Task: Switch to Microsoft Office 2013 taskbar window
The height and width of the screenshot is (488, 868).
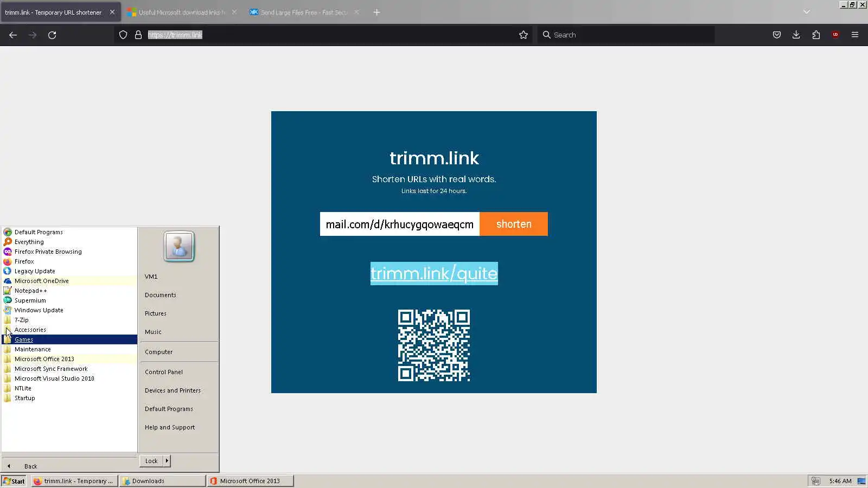Action: click(251, 481)
